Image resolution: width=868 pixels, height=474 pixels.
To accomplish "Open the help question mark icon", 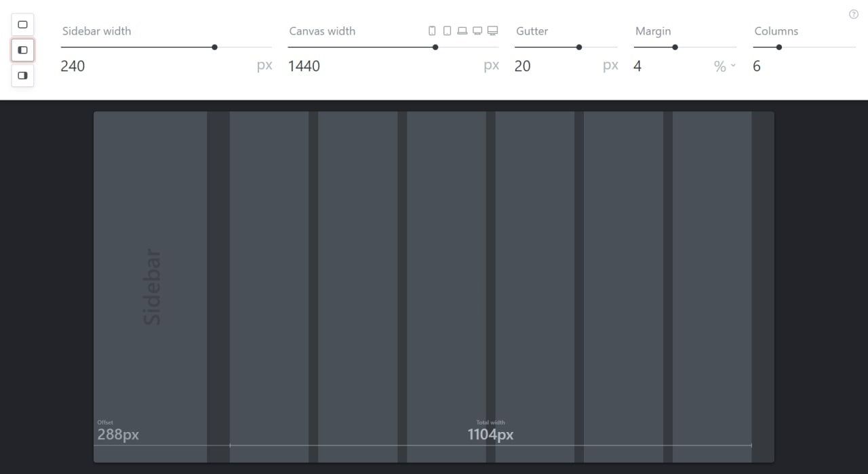I will point(854,14).
